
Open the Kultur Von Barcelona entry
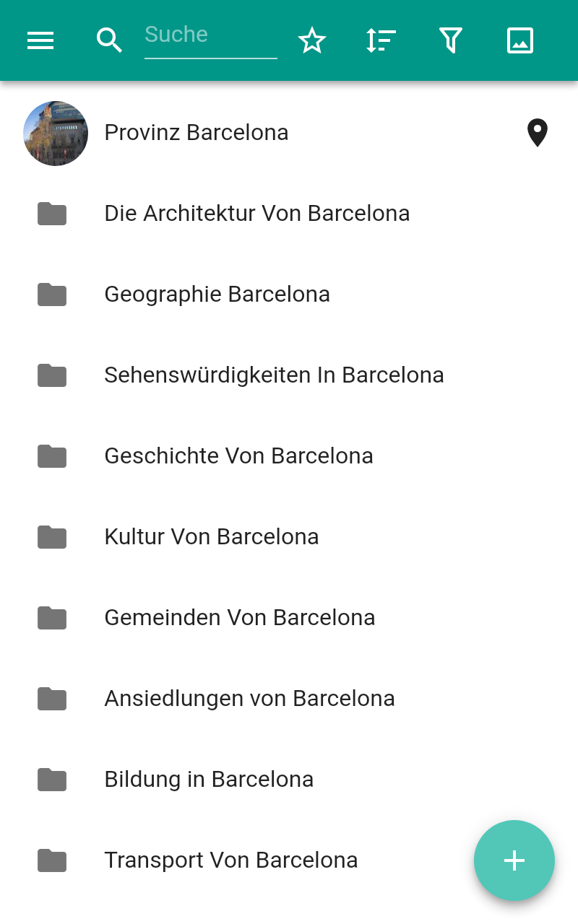point(212,537)
